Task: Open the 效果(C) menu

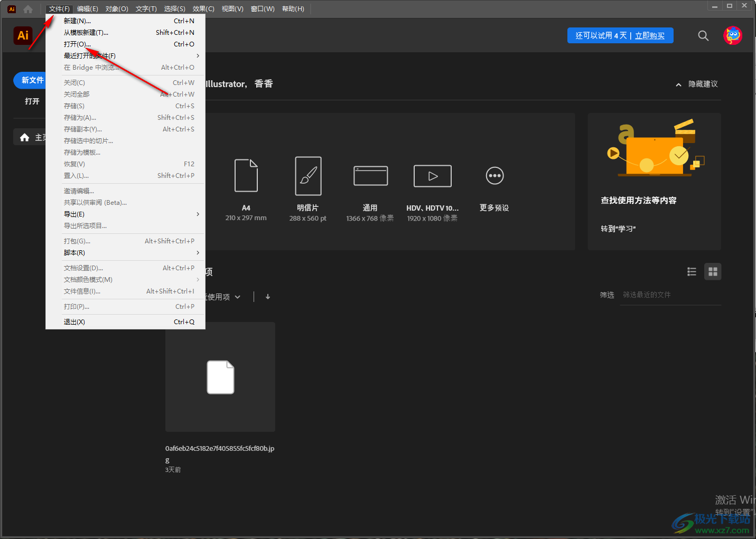Action: coord(203,9)
